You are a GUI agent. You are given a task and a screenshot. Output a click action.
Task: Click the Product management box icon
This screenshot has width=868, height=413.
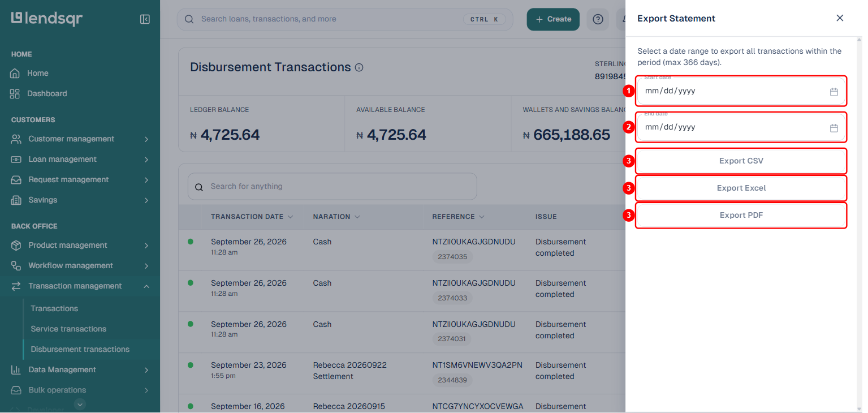point(16,246)
